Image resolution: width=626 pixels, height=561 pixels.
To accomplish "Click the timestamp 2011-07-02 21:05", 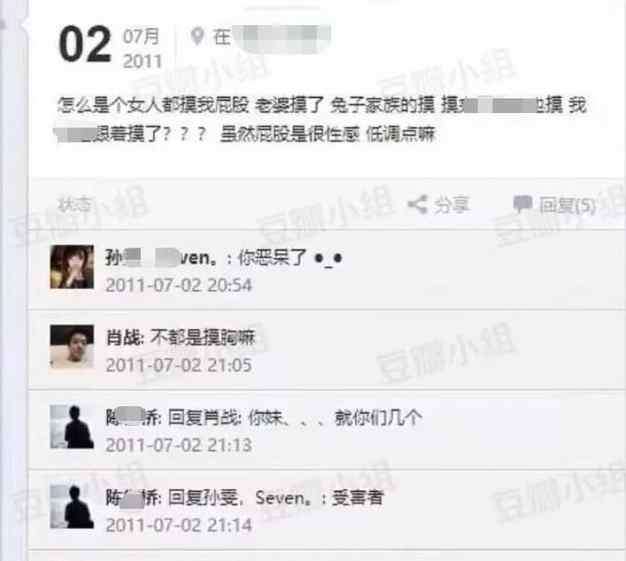I will point(178,365).
